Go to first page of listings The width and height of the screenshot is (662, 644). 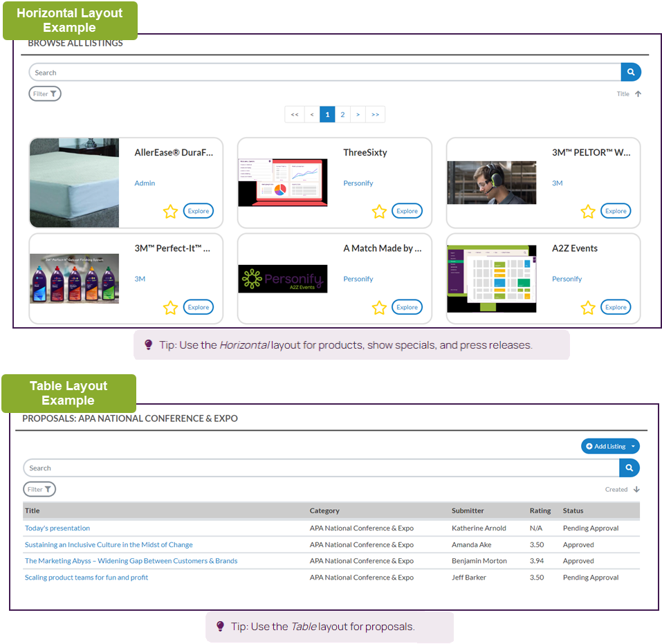(x=295, y=114)
